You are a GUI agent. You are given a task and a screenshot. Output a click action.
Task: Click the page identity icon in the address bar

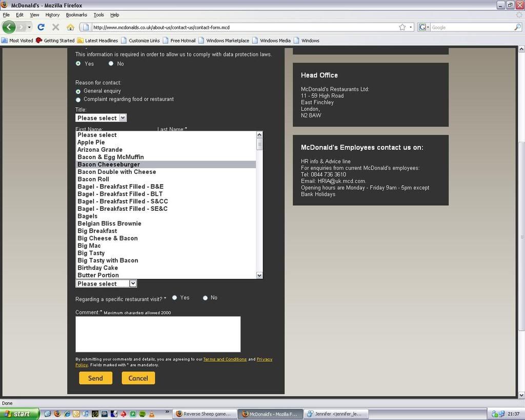[x=86, y=27]
